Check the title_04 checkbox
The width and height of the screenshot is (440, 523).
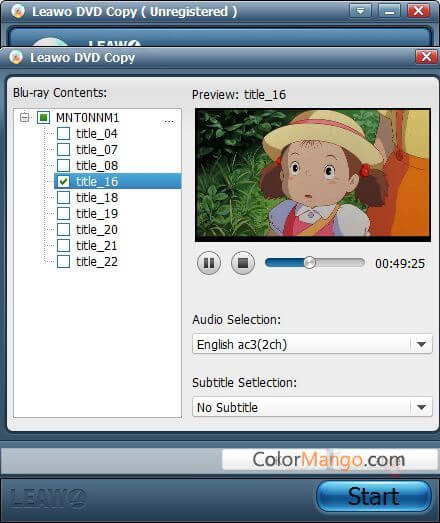tap(63, 133)
